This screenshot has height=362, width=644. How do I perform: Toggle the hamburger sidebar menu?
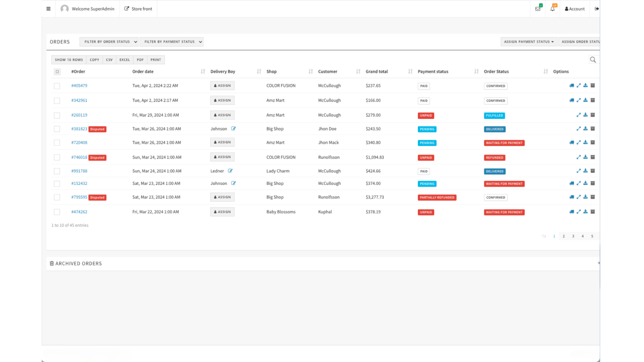click(48, 9)
